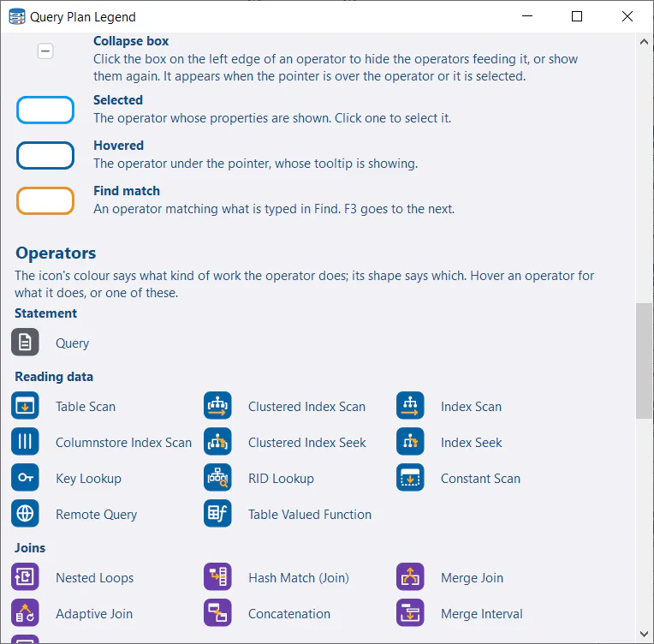Image resolution: width=654 pixels, height=644 pixels.
Task: Click the Merge Interval label
Action: (x=482, y=613)
